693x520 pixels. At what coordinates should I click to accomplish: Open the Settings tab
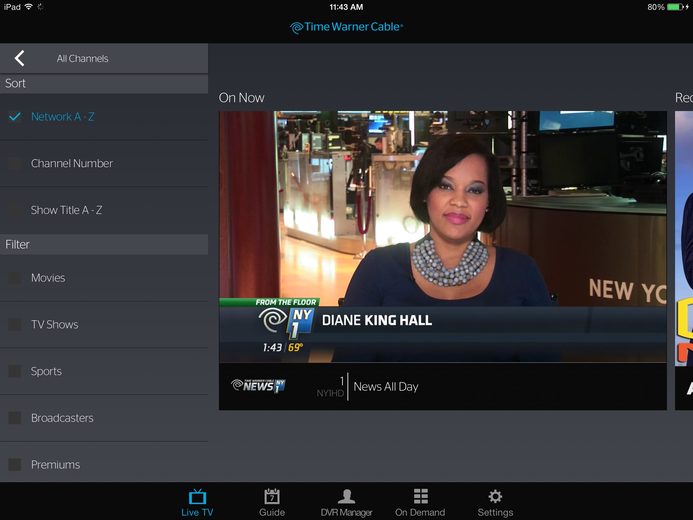pos(495,503)
